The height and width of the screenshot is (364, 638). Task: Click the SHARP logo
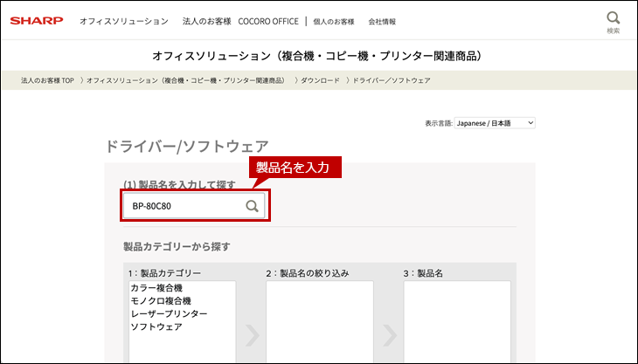click(x=37, y=21)
